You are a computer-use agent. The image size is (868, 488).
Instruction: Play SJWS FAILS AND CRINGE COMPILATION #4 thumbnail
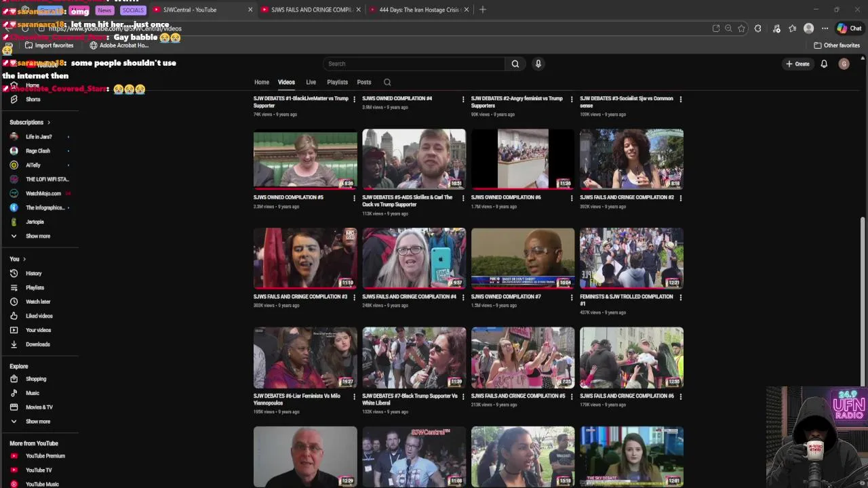pos(414,258)
